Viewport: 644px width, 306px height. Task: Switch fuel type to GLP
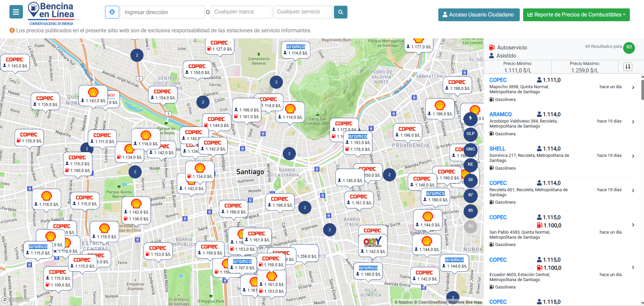click(470, 134)
